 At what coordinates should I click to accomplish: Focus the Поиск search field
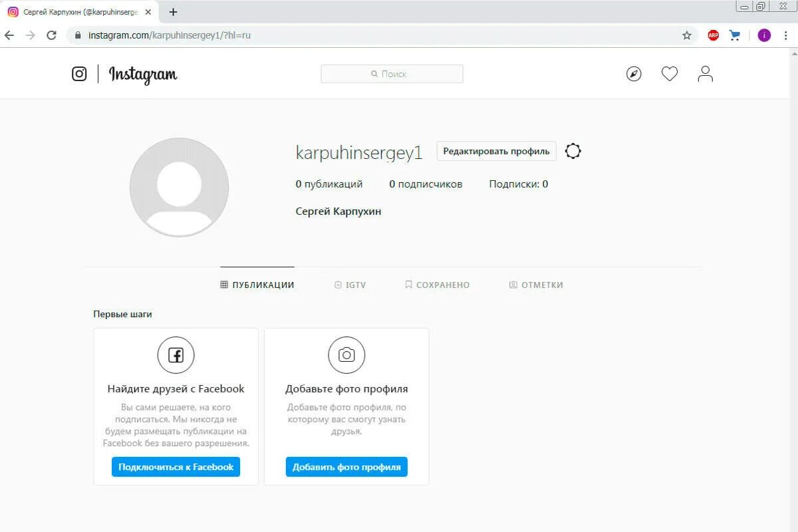(x=392, y=74)
